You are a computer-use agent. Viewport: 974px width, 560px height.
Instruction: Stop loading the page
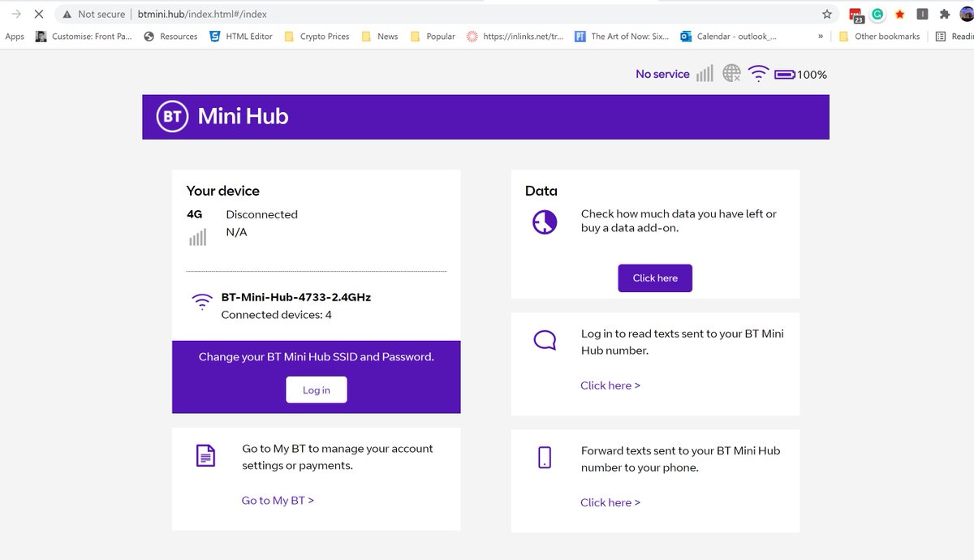tap(38, 14)
